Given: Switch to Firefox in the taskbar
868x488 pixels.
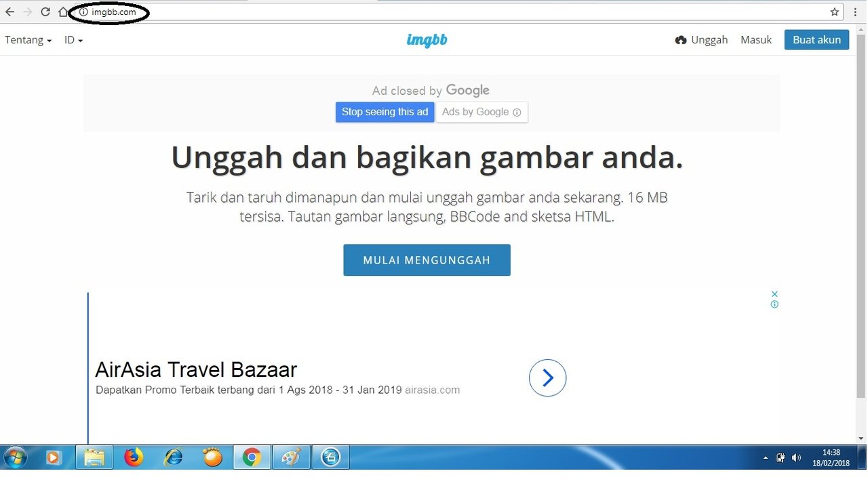Looking at the screenshot, I should 134,458.
